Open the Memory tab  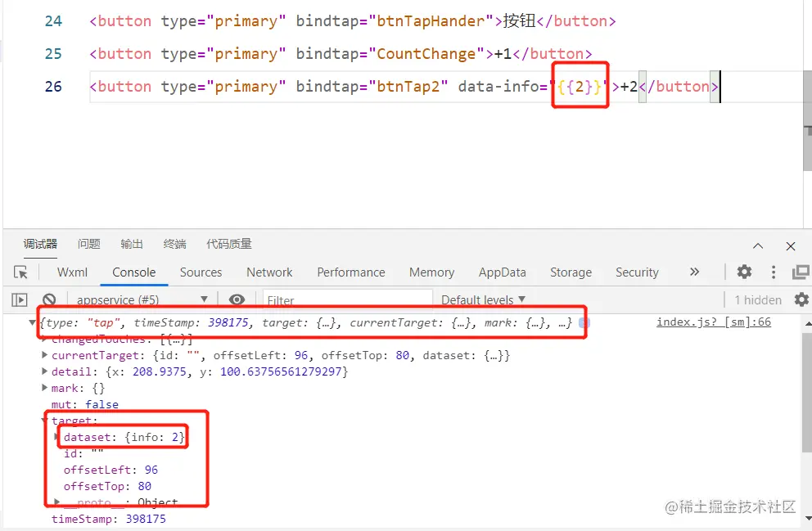pyautogui.click(x=432, y=272)
